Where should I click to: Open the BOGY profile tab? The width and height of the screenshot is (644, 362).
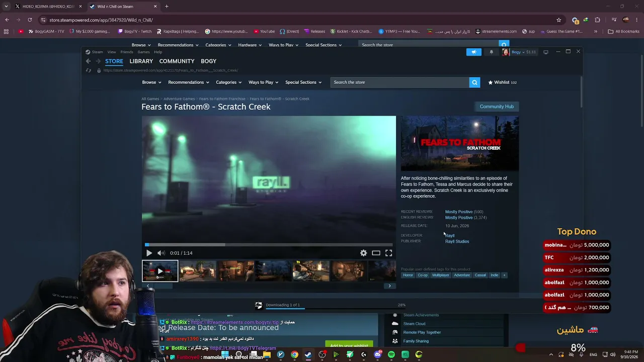(208, 61)
